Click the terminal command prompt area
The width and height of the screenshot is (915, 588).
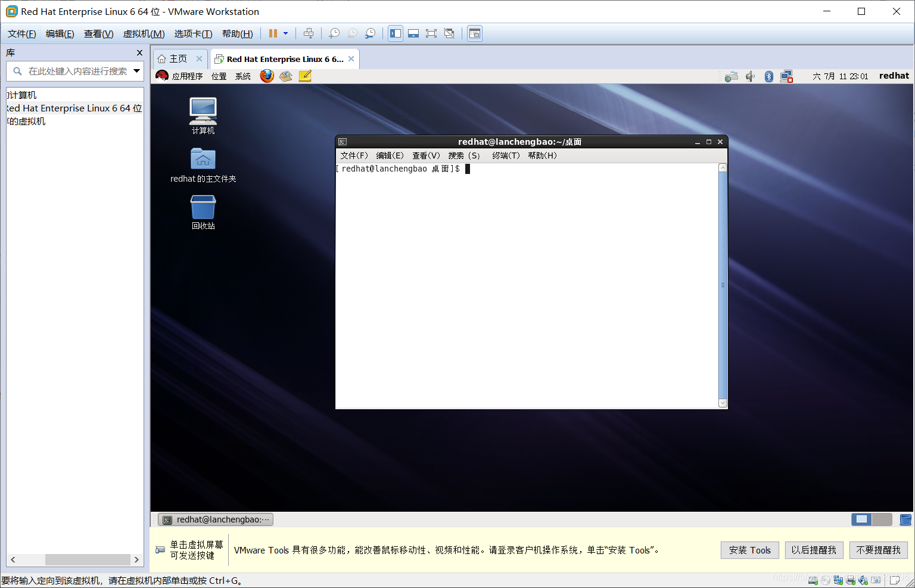[x=527, y=285]
